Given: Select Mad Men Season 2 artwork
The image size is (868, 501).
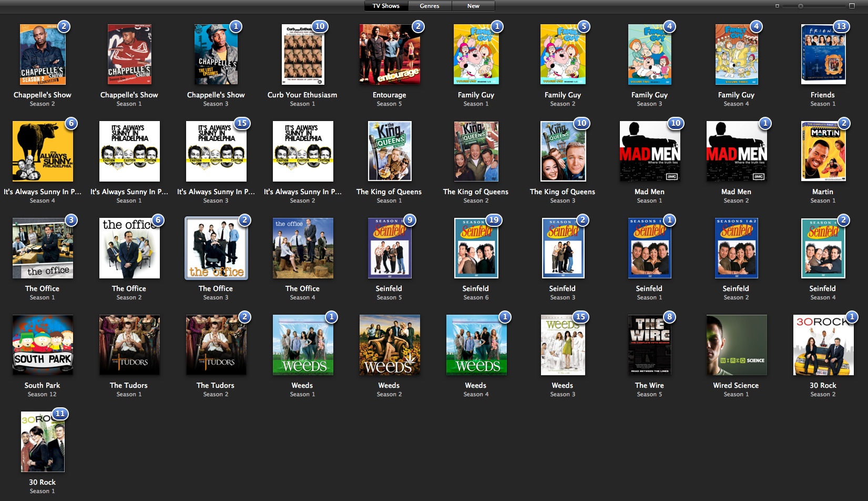Looking at the screenshot, I should click(737, 151).
